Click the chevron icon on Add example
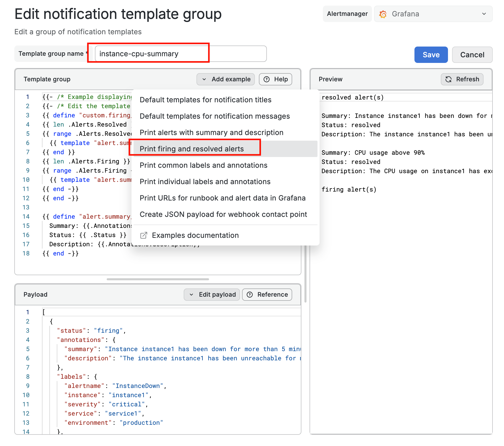504x446 pixels. point(204,79)
